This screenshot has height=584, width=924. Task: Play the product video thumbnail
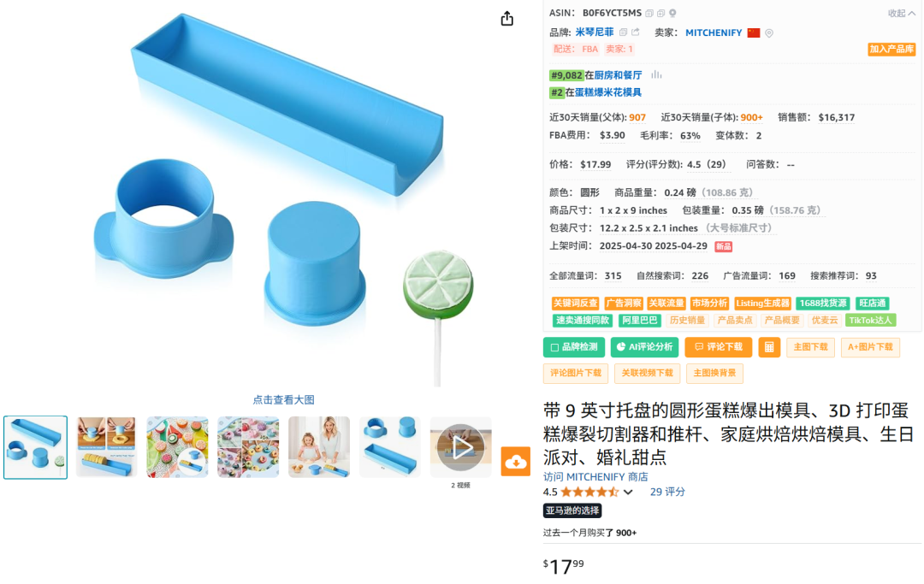[x=461, y=447]
